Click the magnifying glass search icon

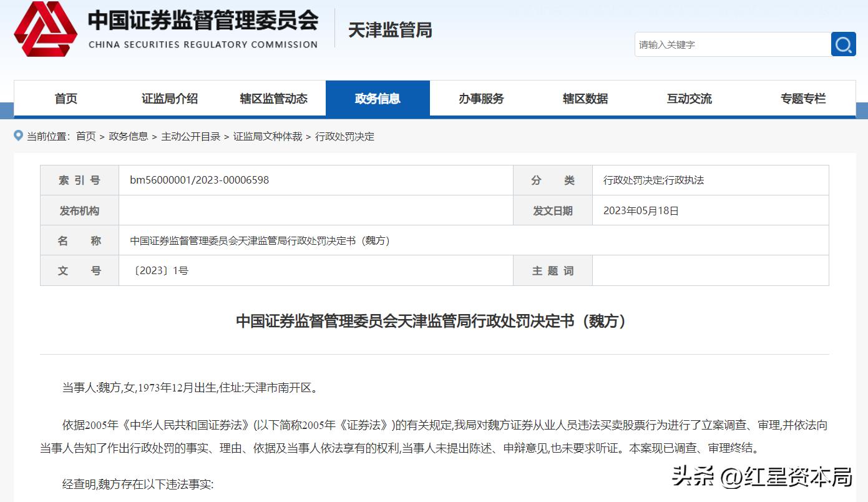(844, 44)
